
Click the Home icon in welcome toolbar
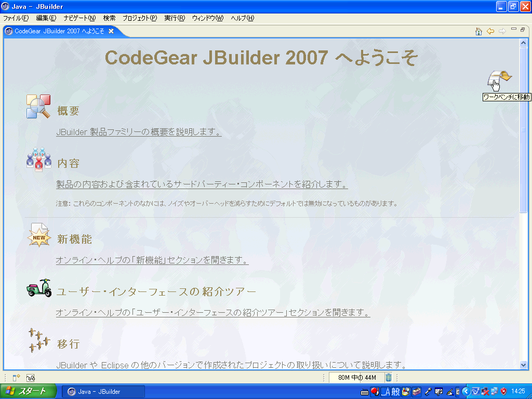(478, 31)
